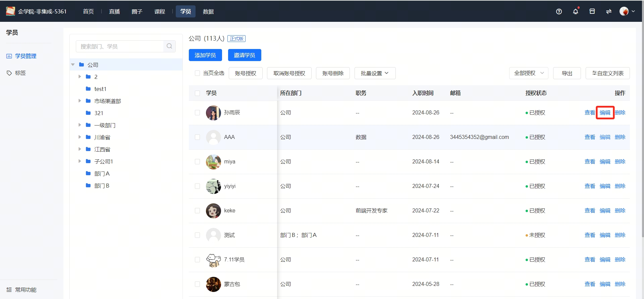Click the 添加学员 button
The image size is (644, 299).
pyautogui.click(x=205, y=55)
